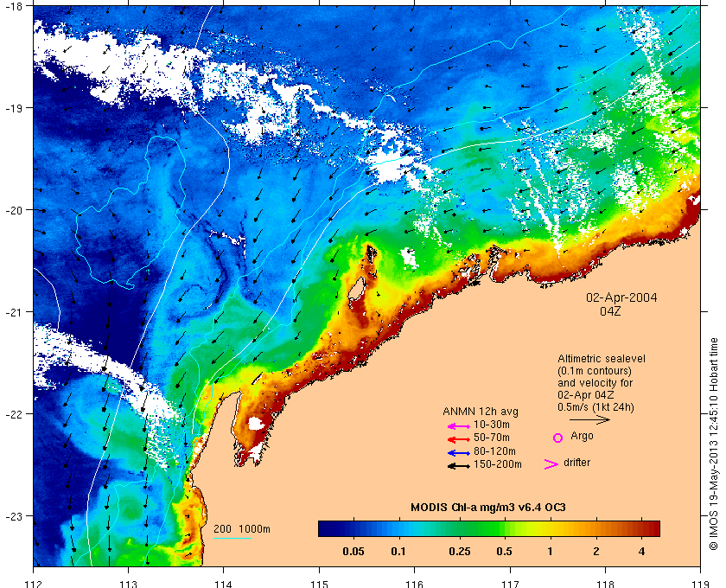Screen dimensions: 726x588
Task: Click the '200 1000m' contour label
Action: (x=242, y=529)
